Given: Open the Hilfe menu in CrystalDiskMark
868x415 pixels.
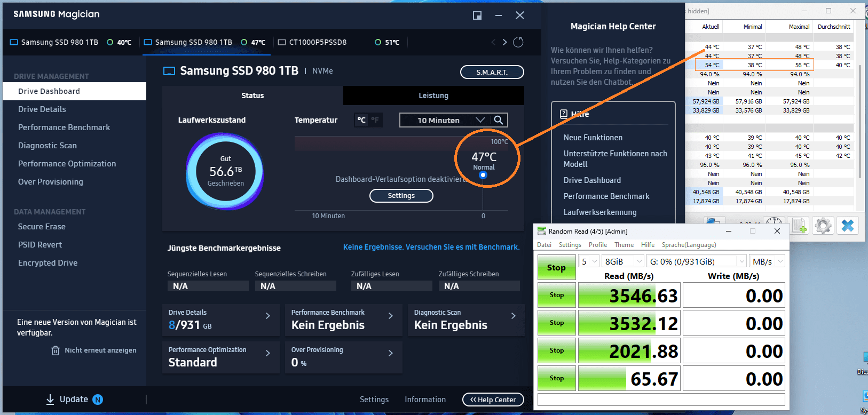Looking at the screenshot, I should click(x=648, y=245).
